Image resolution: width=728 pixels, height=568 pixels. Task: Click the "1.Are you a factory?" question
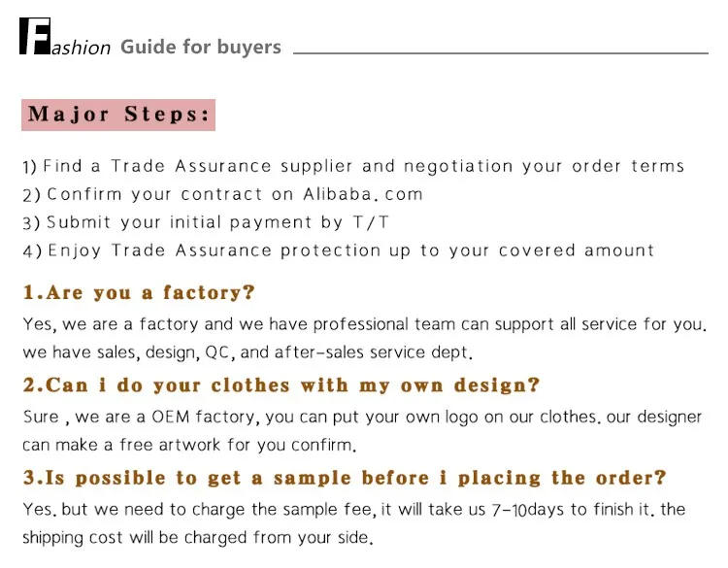(139, 292)
